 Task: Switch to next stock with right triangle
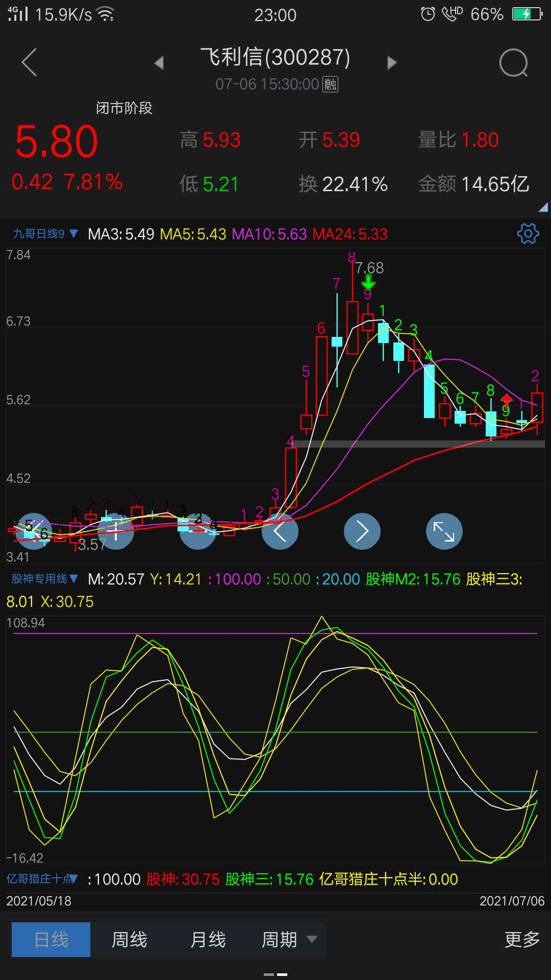(x=391, y=63)
